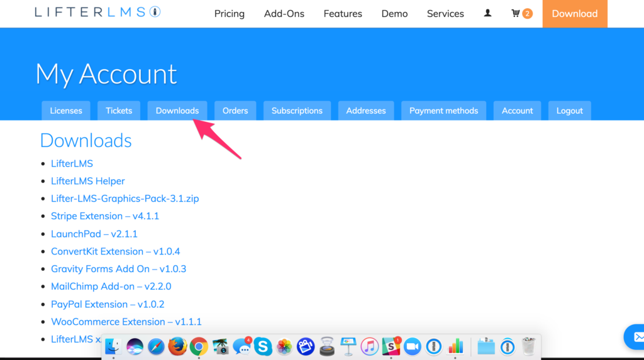Open the shopping cart icon
The height and width of the screenshot is (360, 644).
click(517, 13)
